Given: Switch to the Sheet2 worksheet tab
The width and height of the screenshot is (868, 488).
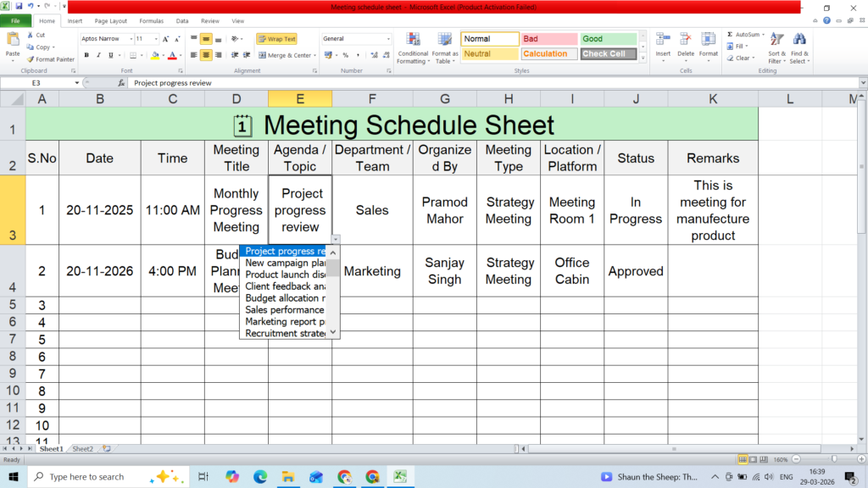Looking at the screenshot, I should tap(83, 449).
